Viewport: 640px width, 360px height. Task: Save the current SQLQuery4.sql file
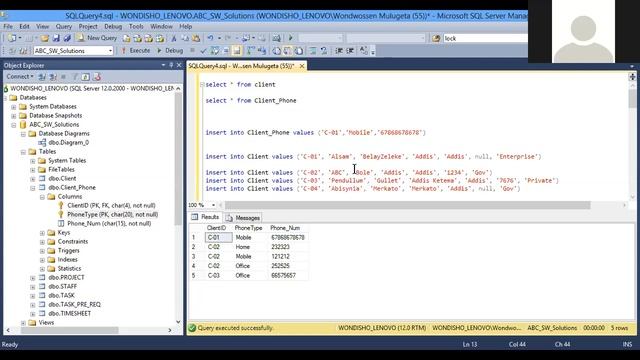coord(56,38)
